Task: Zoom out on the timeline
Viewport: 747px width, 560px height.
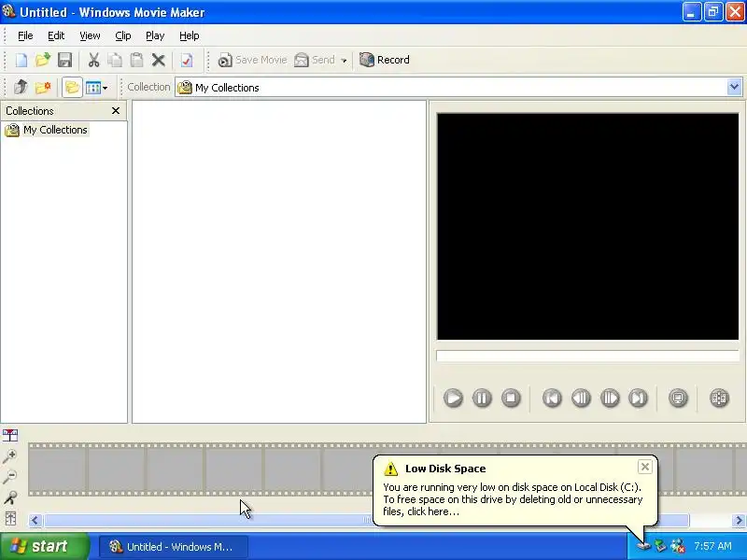Action: click(10, 477)
